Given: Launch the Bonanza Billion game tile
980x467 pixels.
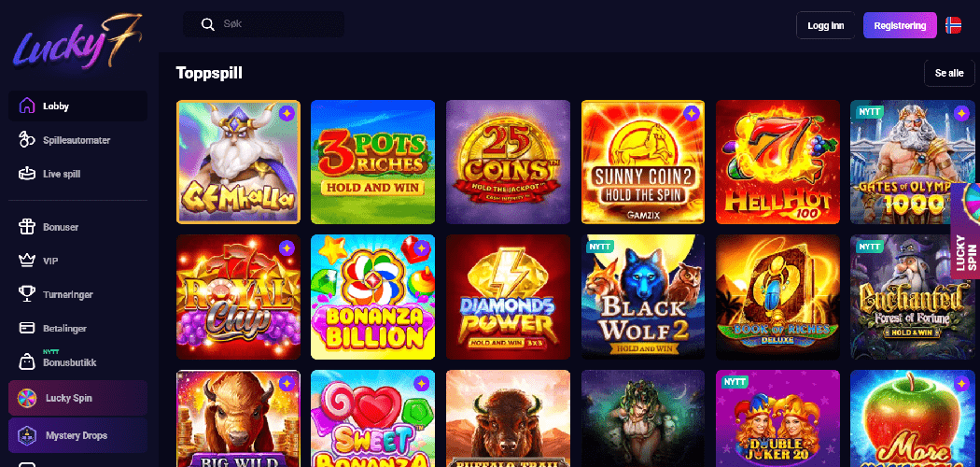Looking at the screenshot, I should pos(372,297).
